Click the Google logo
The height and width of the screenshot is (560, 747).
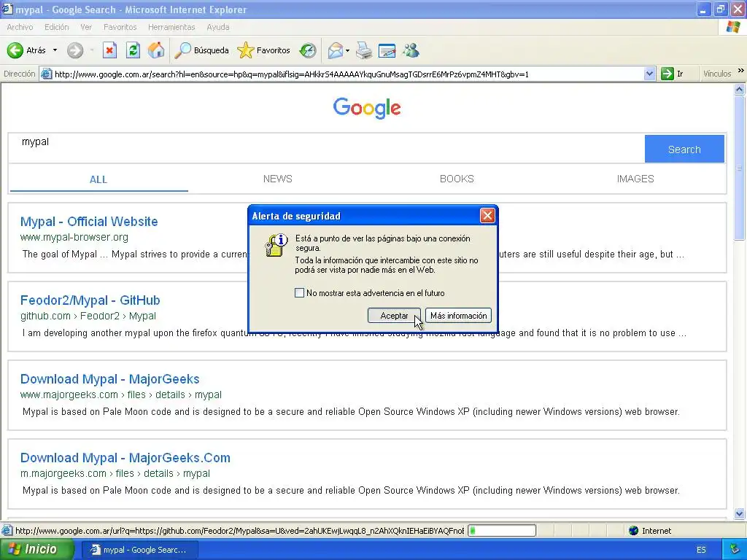(367, 108)
